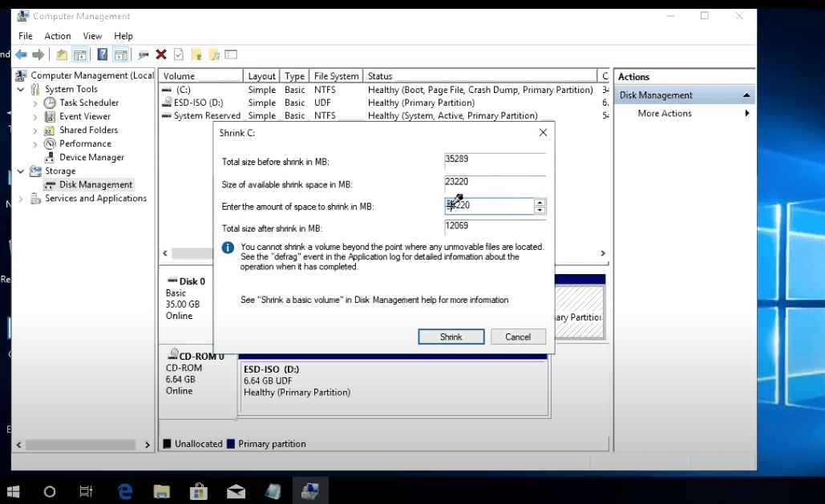Collapse Disk Management actions section arrow
825x504 pixels.
[x=746, y=95]
